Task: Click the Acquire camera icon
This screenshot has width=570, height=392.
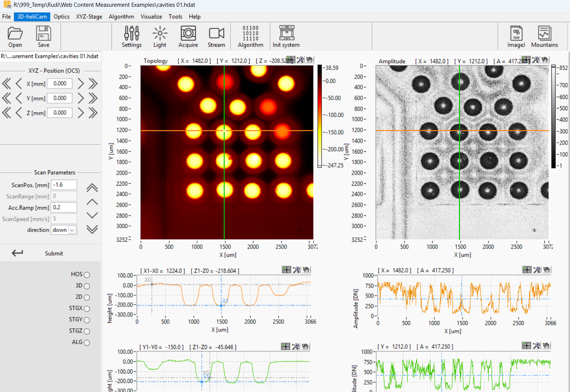Action: [188, 34]
